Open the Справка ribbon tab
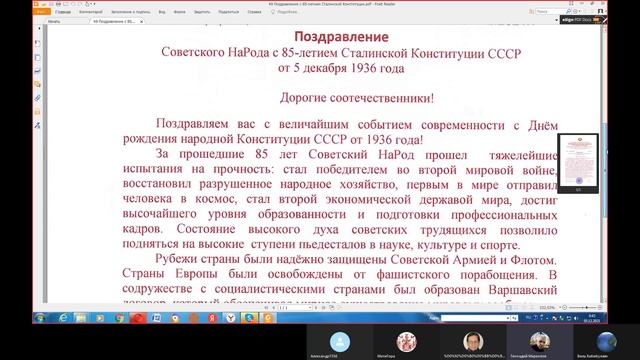The height and width of the screenshot is (360, 640). coord(254,12)
